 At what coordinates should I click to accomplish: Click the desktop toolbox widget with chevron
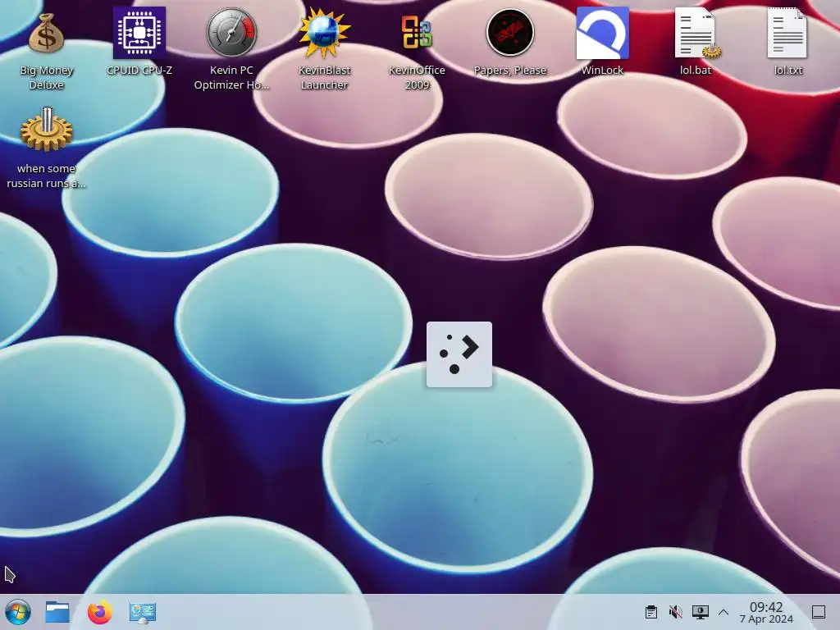(x=459, y=354)
